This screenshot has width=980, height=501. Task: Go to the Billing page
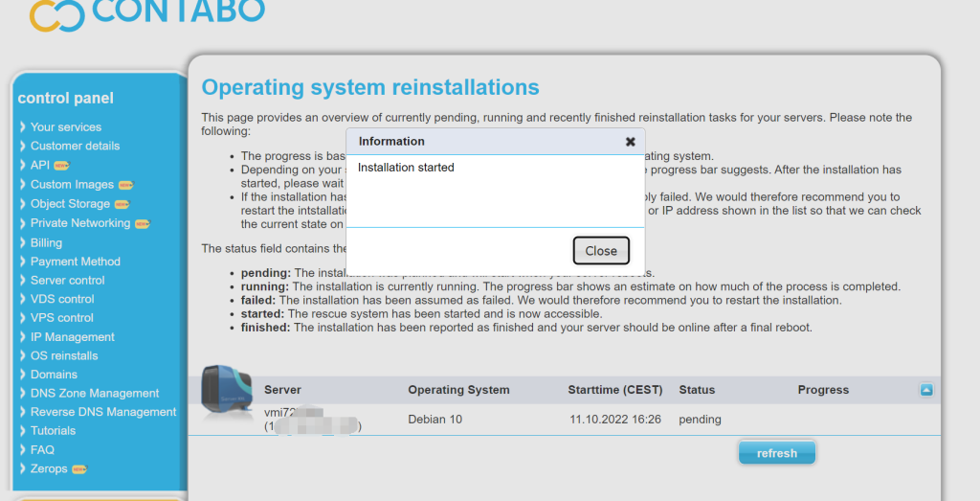(46, 242)
